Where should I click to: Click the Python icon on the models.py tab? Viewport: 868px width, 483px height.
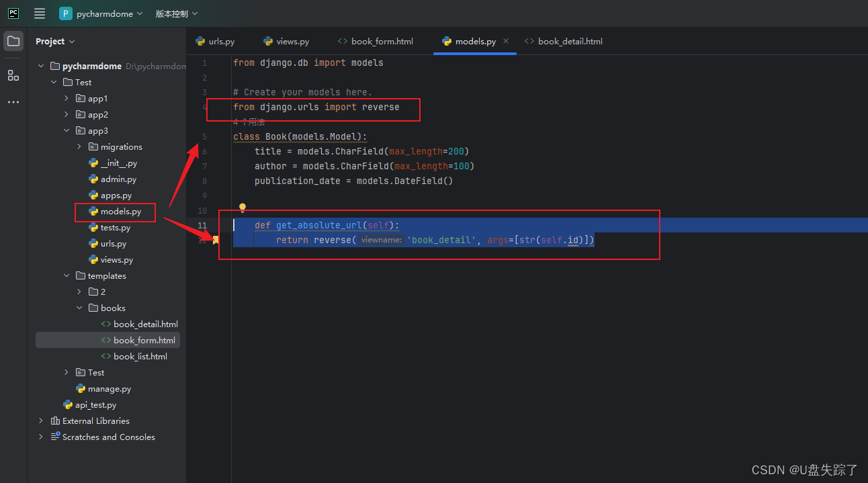[x=446, y=41]
